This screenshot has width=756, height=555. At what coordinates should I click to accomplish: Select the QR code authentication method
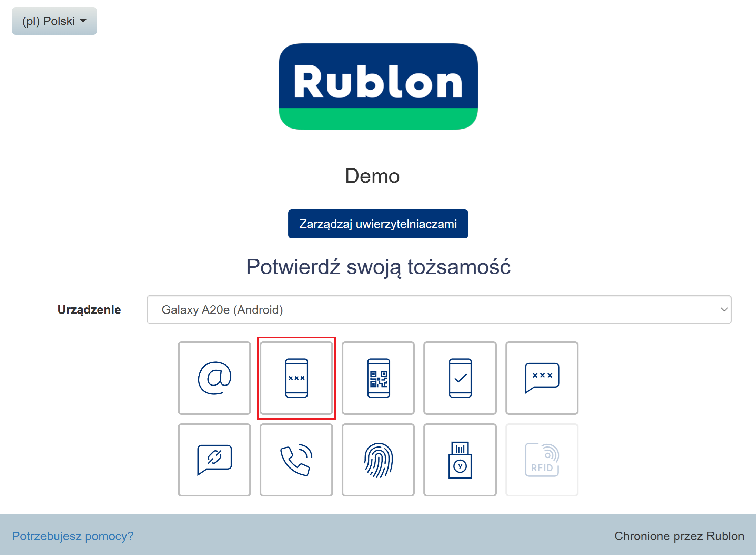378,378
